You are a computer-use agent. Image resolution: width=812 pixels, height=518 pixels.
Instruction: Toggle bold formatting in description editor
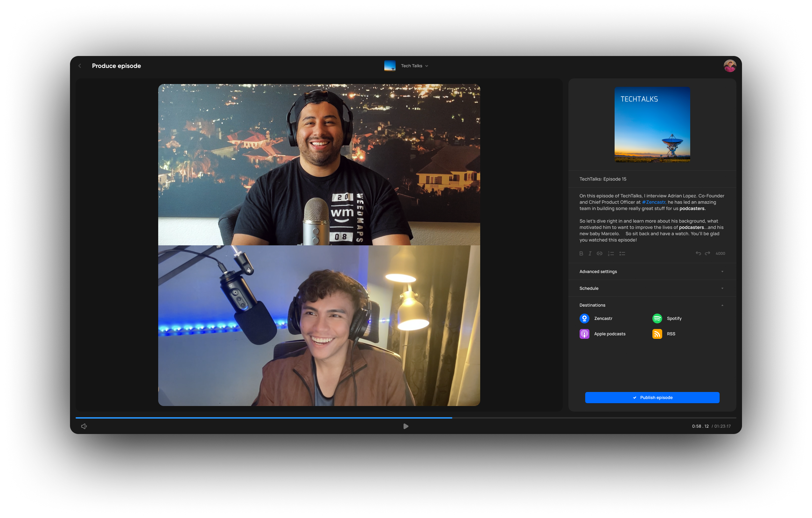581,253
